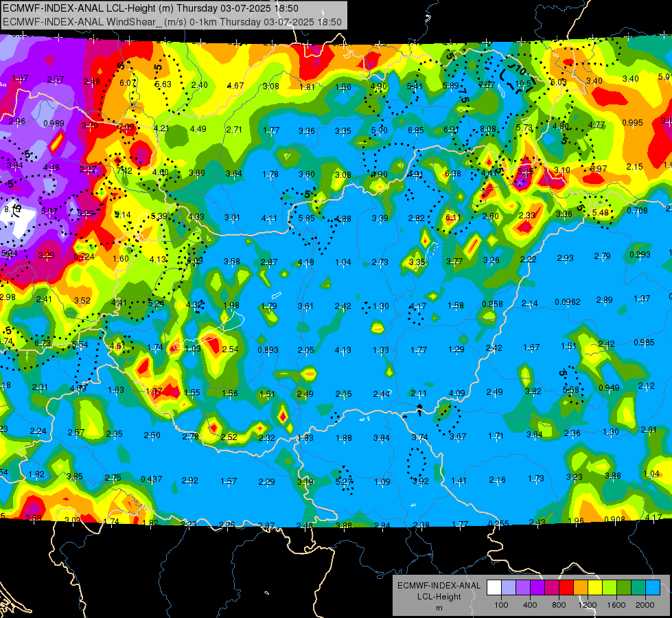
Task: Click the wind shear value 5.15
Action: [x=525, y=172]
